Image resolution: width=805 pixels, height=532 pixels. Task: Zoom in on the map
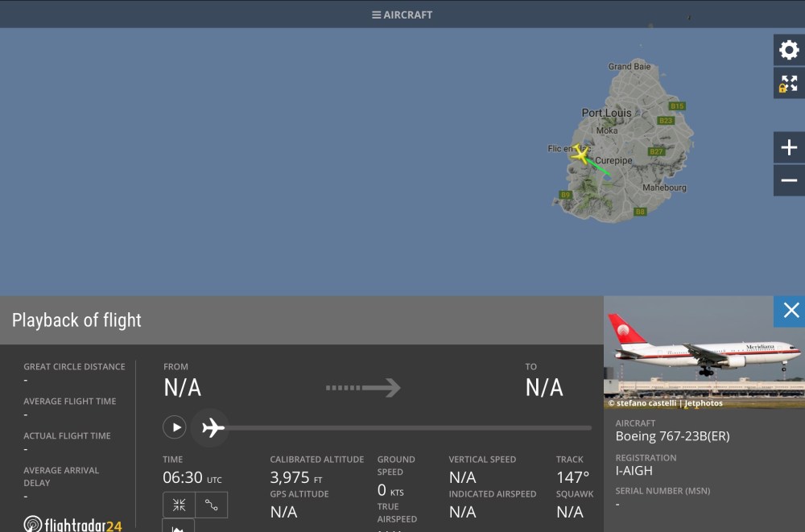pos(789,147)
